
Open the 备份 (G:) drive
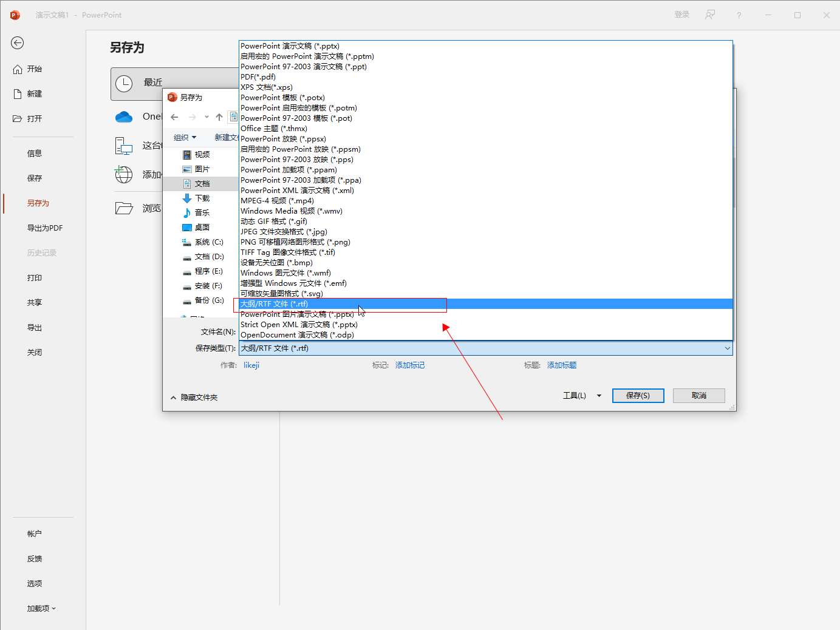203,300
